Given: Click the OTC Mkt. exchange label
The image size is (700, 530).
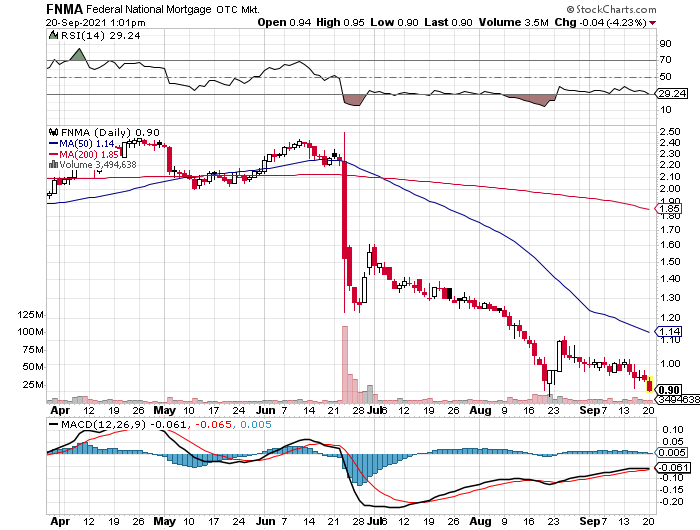Looking at the screenshot, I should (238, 9).
